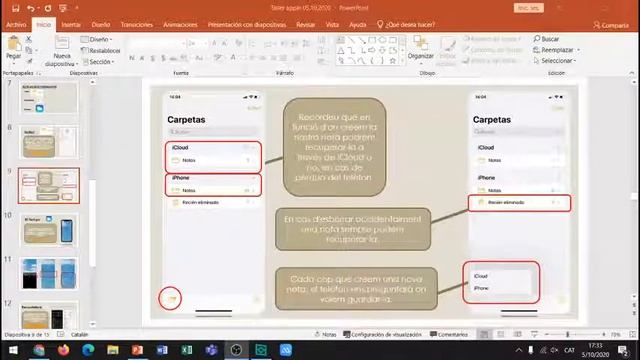Expand the Sección dropdown

98,62
